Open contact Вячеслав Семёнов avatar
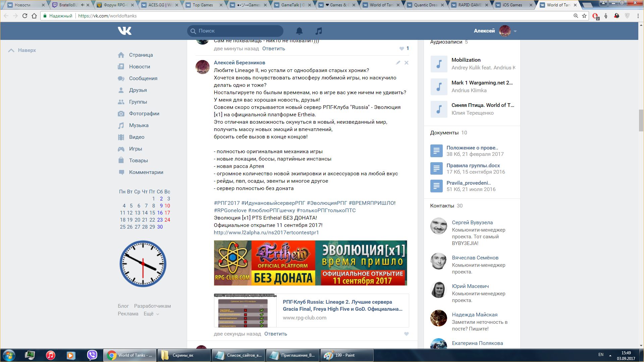644x362 pixels. tap(439, 261)
